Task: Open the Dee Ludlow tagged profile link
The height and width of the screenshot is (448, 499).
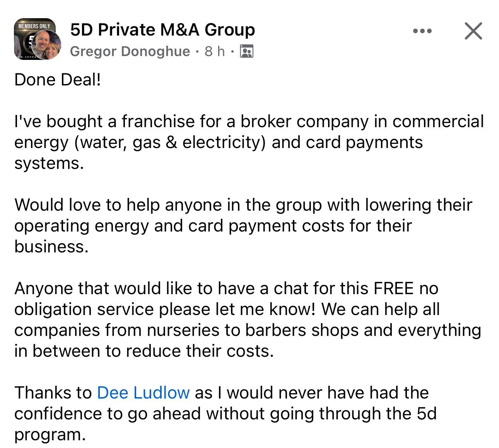Action: point(144,393)
